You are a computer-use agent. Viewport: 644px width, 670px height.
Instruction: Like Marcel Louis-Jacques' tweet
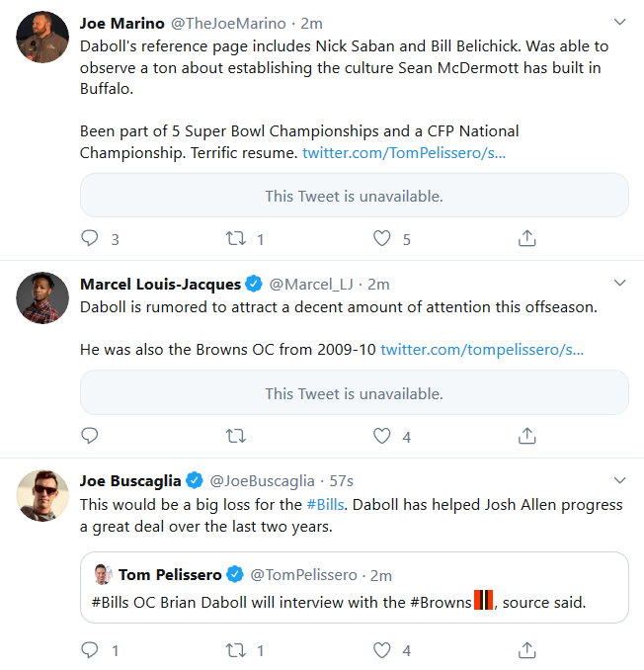point(382,436)
